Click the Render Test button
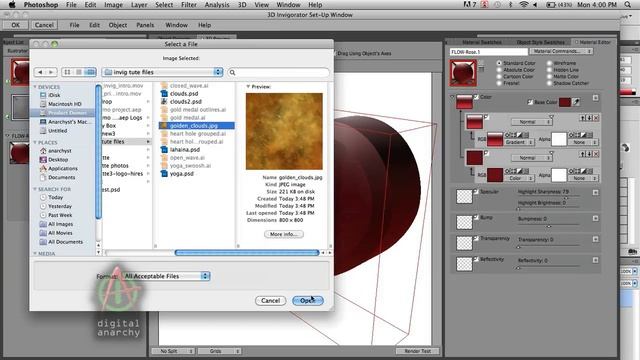This screenshot has width=640, height=360. 418,351
